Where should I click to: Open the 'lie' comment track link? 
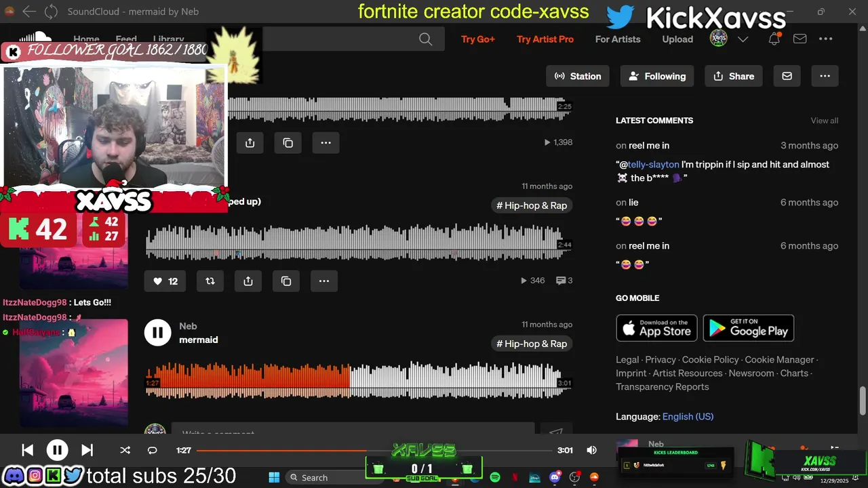coord(633,203)
